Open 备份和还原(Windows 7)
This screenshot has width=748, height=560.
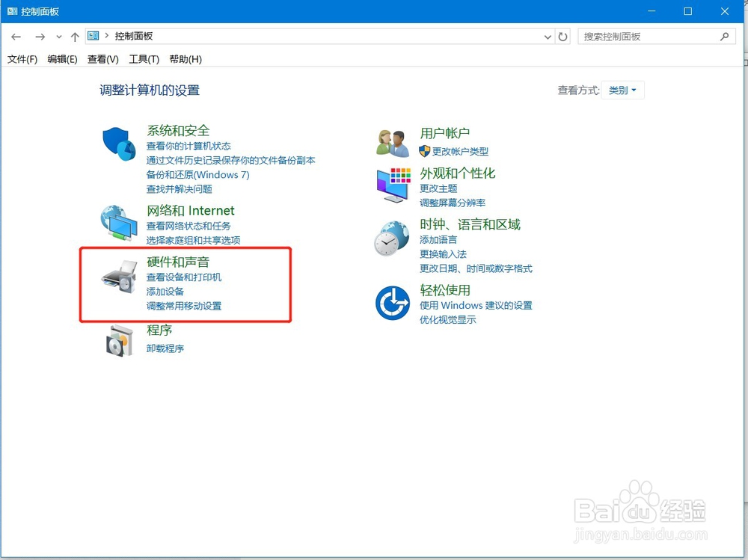pos(198,175)
